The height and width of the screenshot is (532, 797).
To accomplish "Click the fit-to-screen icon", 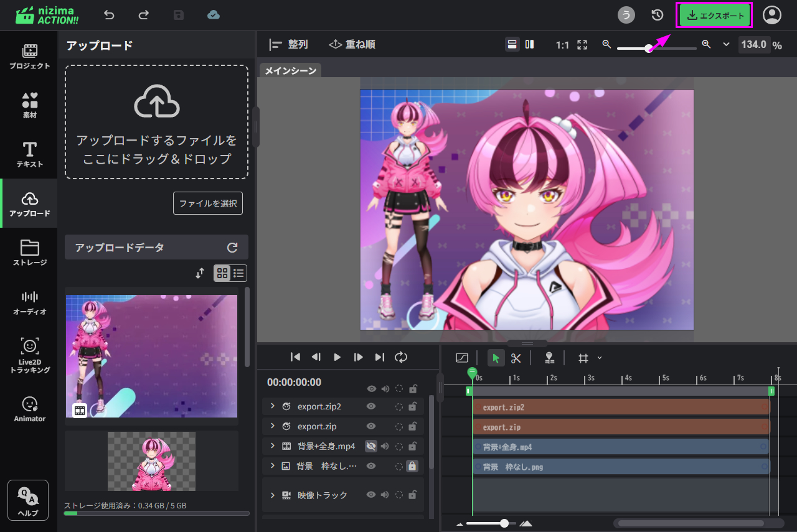I will 582,45.
